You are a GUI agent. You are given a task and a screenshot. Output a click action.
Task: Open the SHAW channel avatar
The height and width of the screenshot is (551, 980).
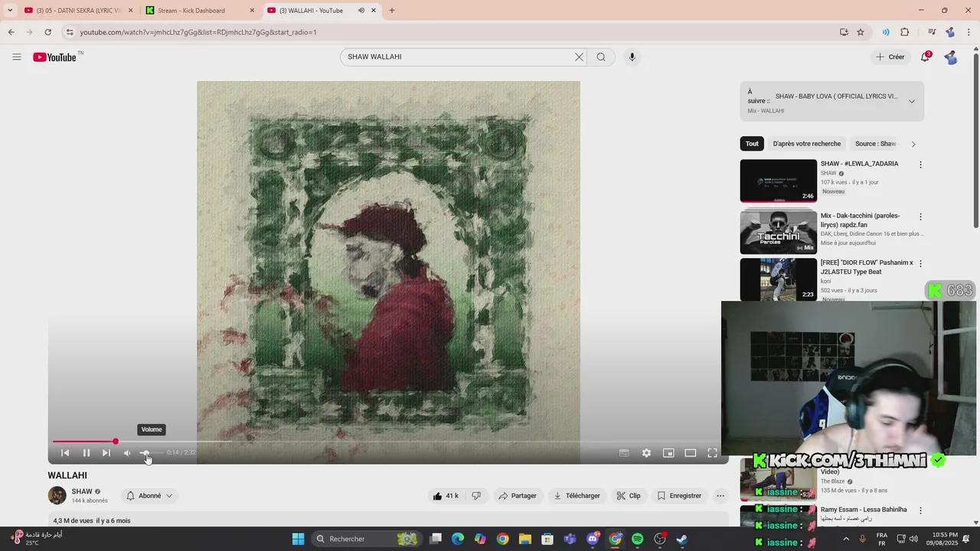(x=57, y=496)
